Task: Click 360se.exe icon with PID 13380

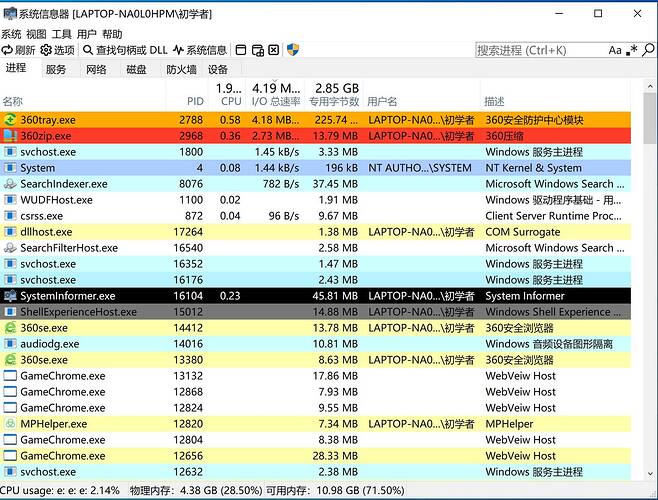Action: point(10,360)
